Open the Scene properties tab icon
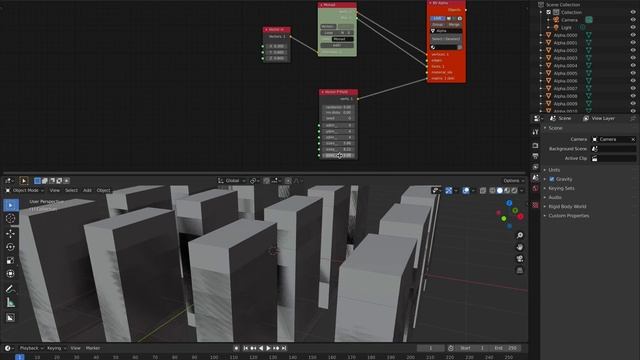The width and height of the screenshot is (640, 360). pos(535,177)
